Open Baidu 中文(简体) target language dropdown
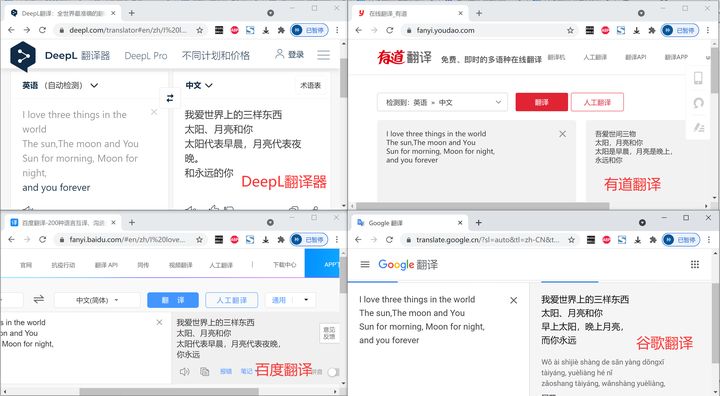This screenshot has width=720, height=396. pyautogui.click(x=97, y=300)
